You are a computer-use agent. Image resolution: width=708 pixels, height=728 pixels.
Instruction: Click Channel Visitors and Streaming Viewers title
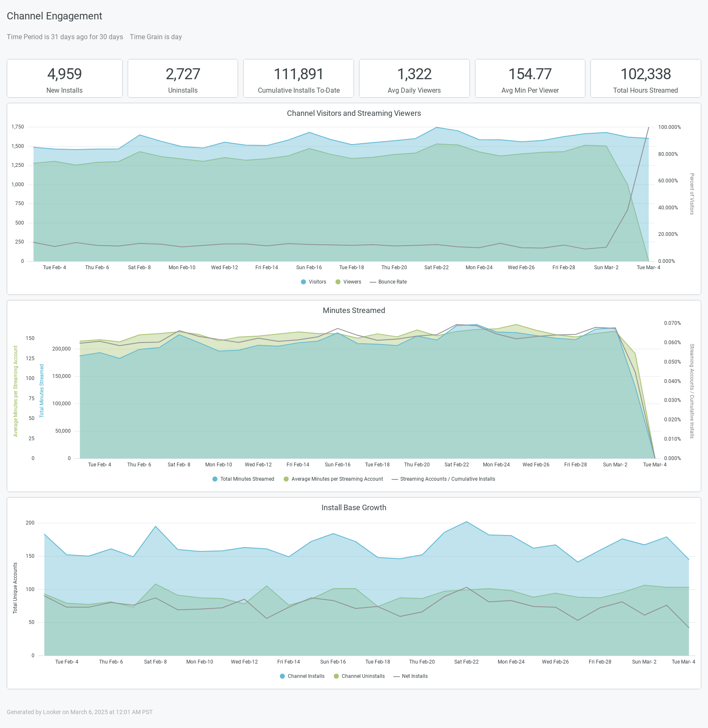click(x=354, y=113)
